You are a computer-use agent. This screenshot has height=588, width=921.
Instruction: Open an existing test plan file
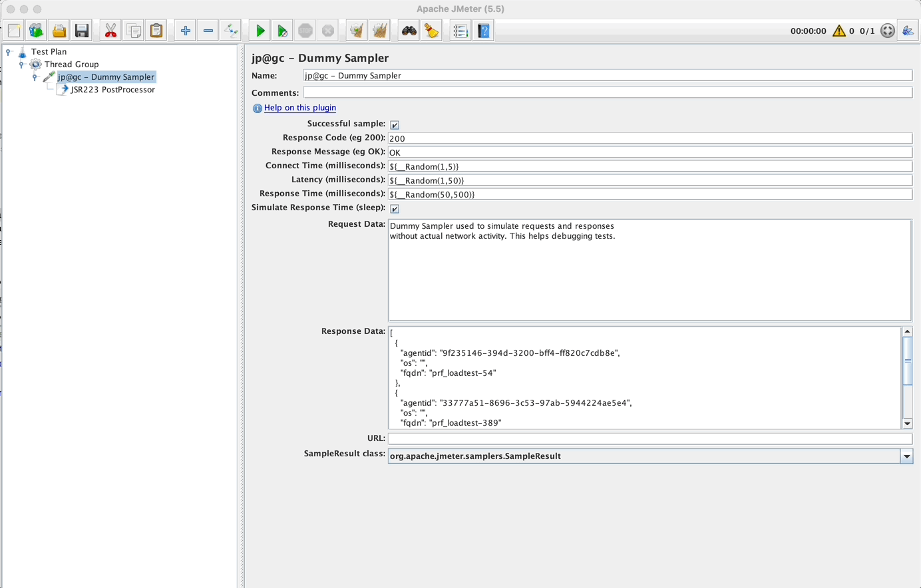(x=59, y=31)
